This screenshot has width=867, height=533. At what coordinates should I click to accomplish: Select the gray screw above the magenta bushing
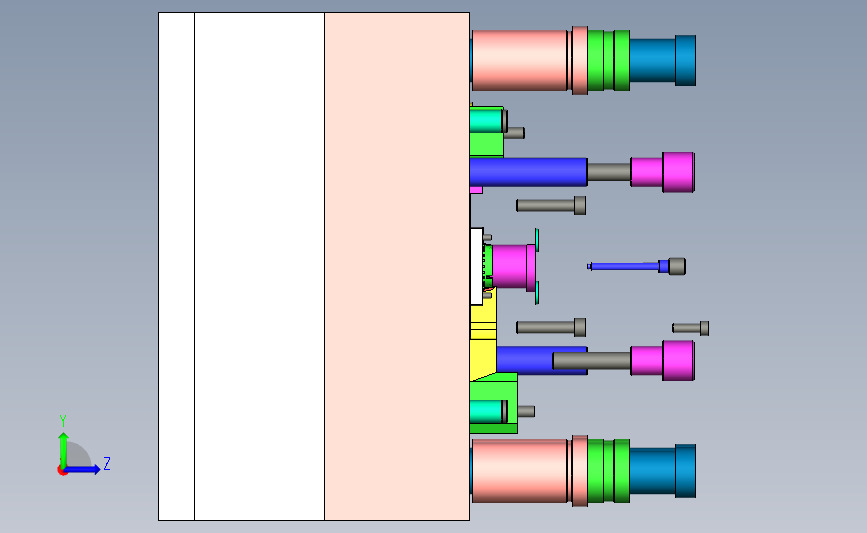551,205
